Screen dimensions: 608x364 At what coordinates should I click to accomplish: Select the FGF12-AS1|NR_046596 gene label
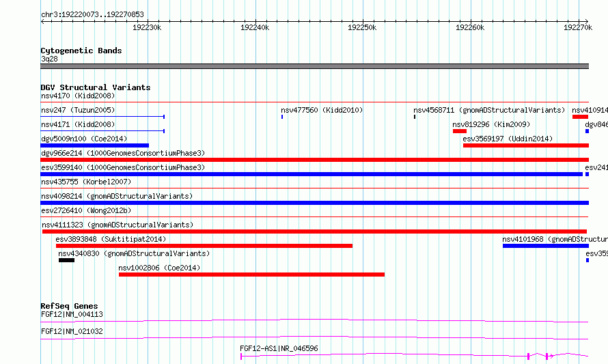click(279, 348)
